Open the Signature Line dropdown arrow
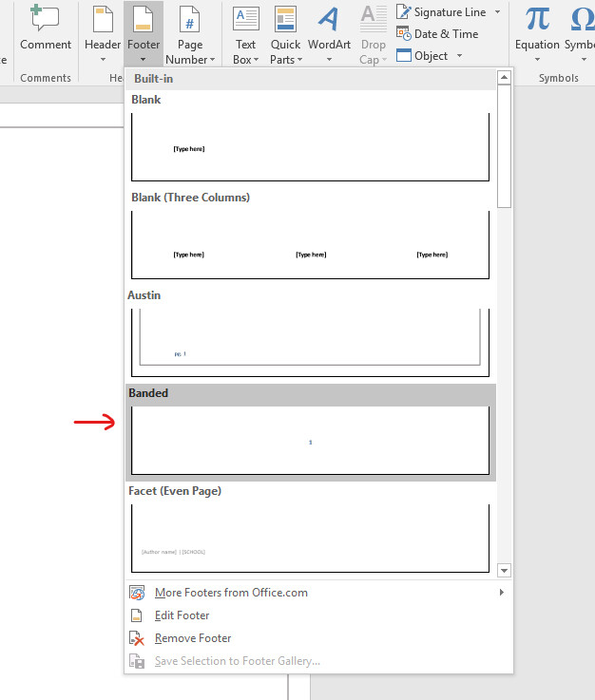Image resolution: width=595 pixels, height=700 pixels. (x=498, y=12)
